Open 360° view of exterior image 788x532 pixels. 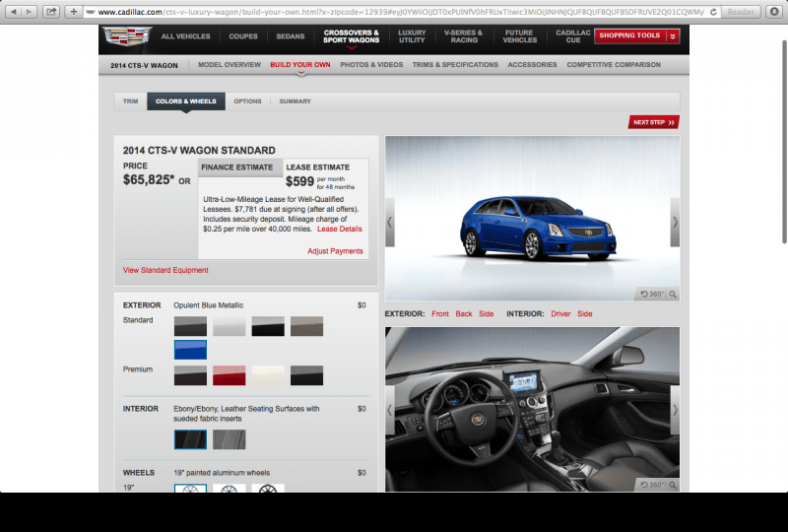(652, 295)
